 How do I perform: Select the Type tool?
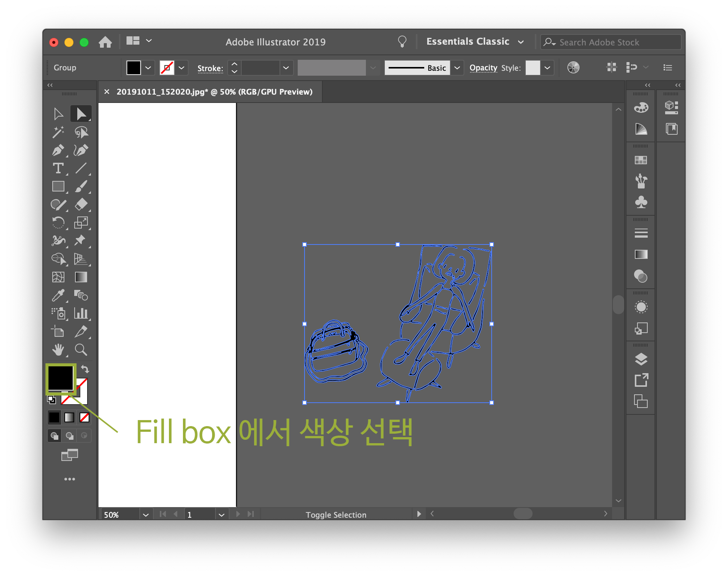58,168
